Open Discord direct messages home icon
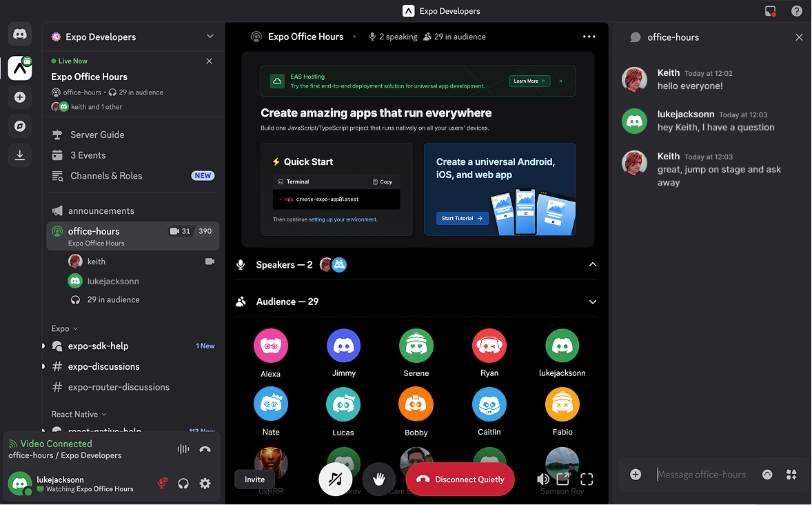This screenshot has height=505, width=812. pyautogui.click(x=20, y=34)
